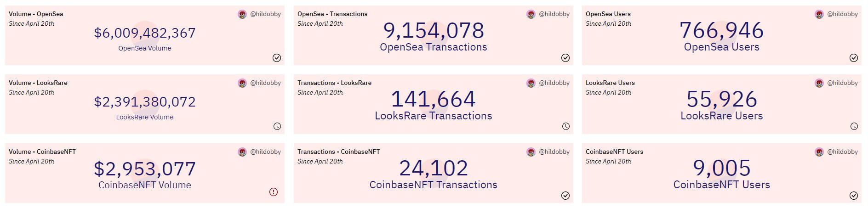Select the $6,009,482,367 OpenSea volume counter

(145, 33)
